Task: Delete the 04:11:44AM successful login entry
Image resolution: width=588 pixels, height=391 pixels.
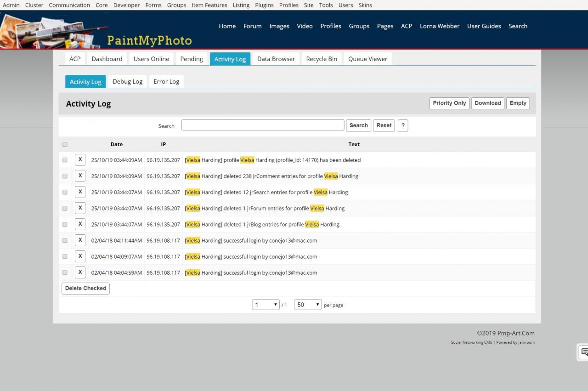Action: click(80, 240)
